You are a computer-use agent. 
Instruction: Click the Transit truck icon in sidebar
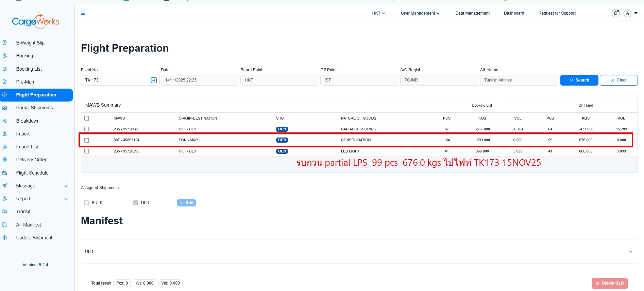point(5,212)
